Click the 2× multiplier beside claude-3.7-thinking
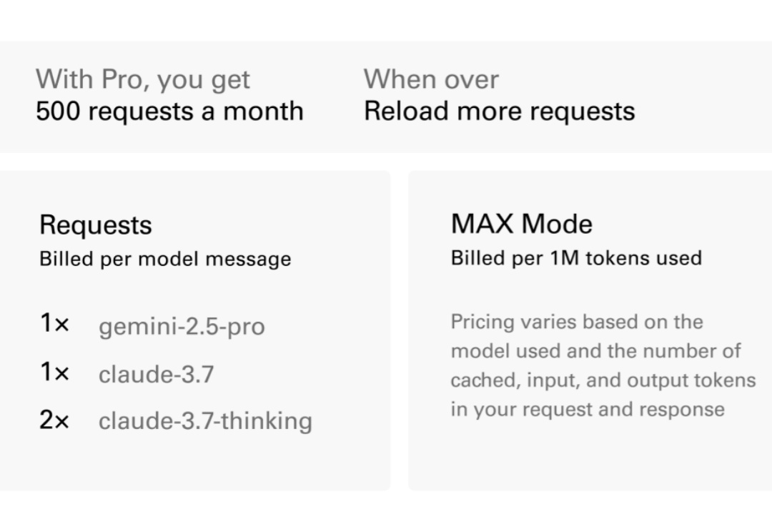The height and width of the screenshot is (532, 772). click(x=54, y=420)
